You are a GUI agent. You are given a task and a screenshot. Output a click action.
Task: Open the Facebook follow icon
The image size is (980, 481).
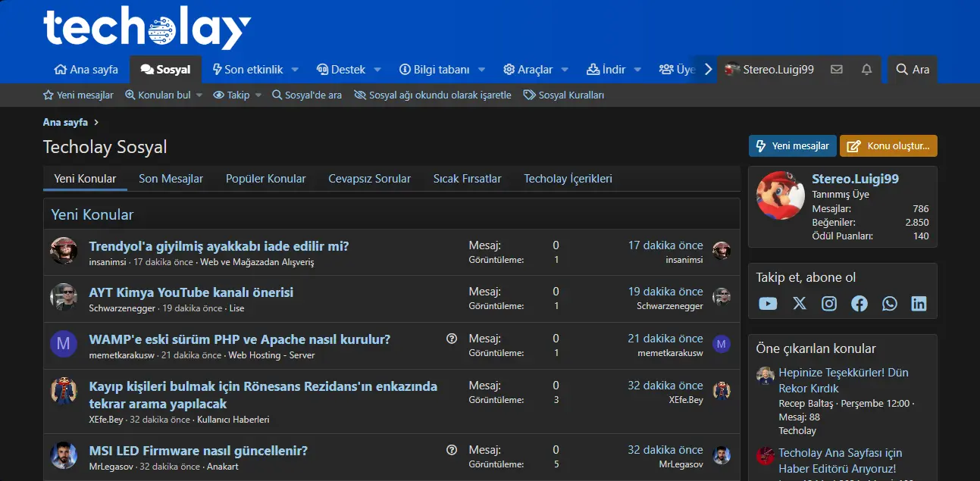tap(859, 304)
